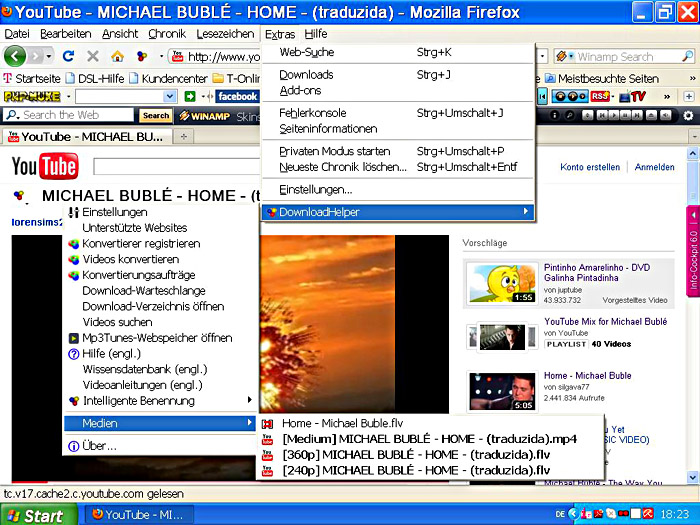Click the Winamp toolbar pause button
The height and width of the screenshot is (525, 700).
coord(625,115)
